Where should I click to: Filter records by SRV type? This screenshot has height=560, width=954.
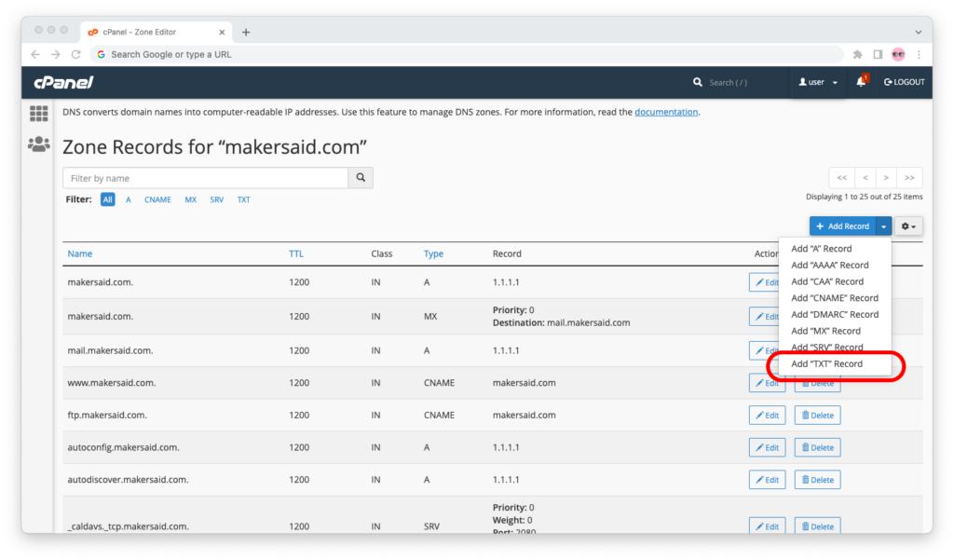[x=216, y=199]
